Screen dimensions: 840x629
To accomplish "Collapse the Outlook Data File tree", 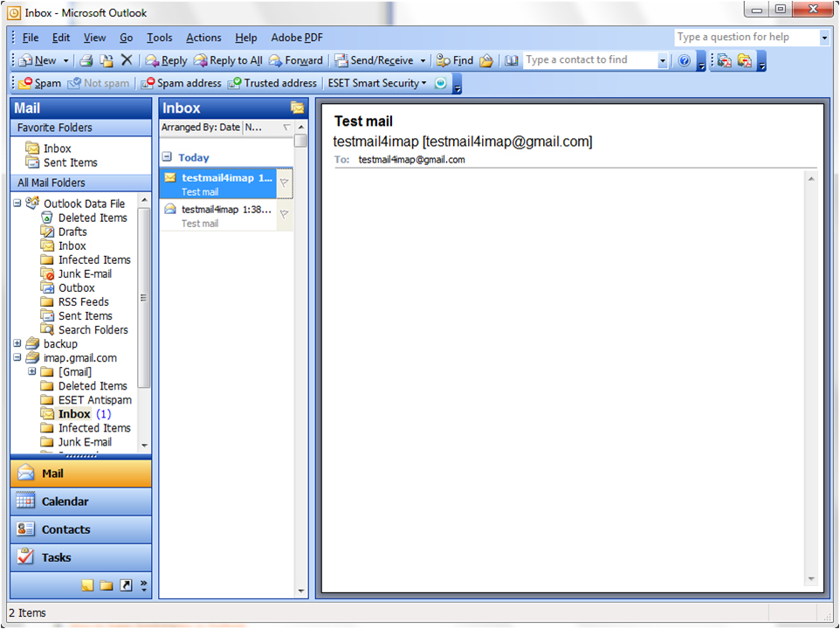I will click(x=17, y=203).
